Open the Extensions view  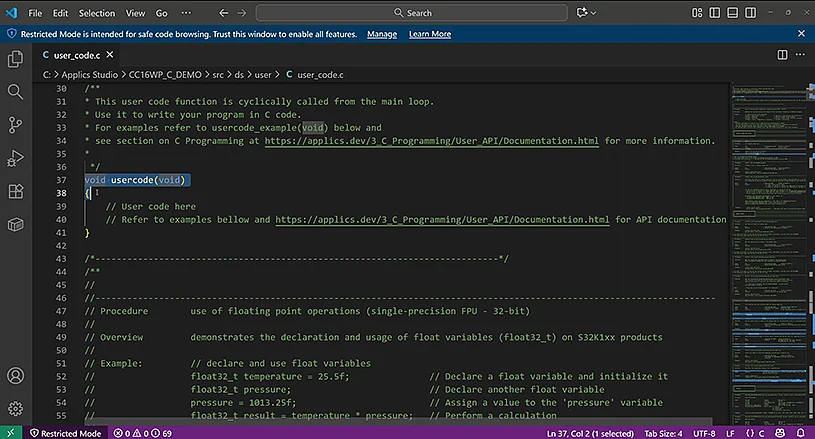pos(16,191)
